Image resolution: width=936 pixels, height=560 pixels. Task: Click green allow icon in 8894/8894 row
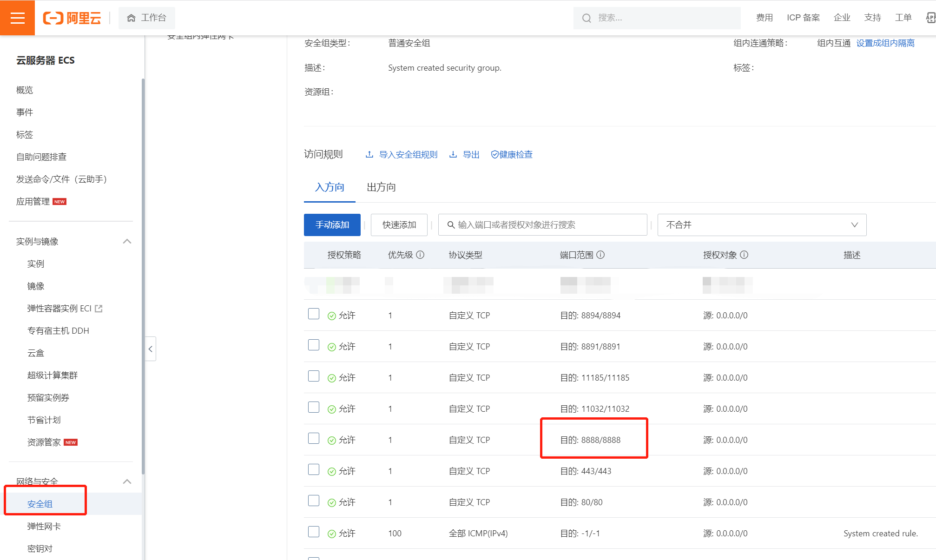pyautogui.click(x=332, y=316)
